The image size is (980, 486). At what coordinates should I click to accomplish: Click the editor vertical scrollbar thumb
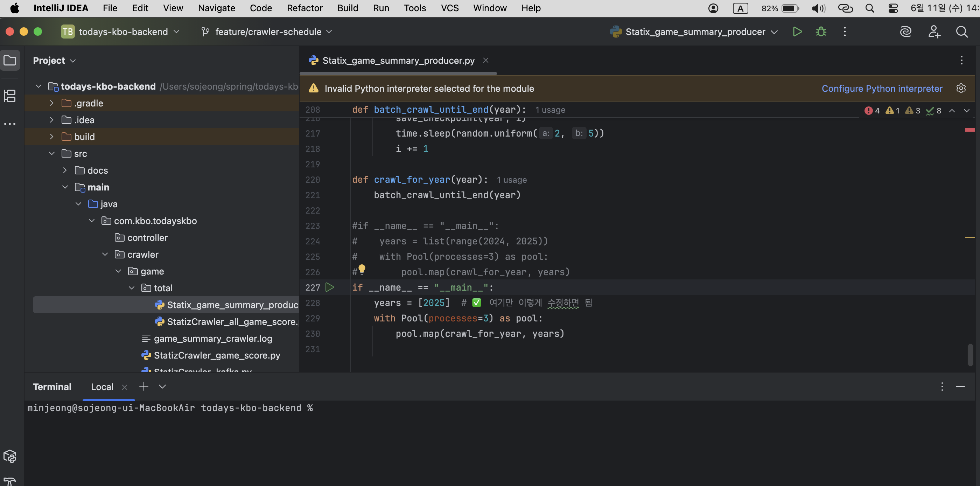pyautogui.click(x=970, y=354)
